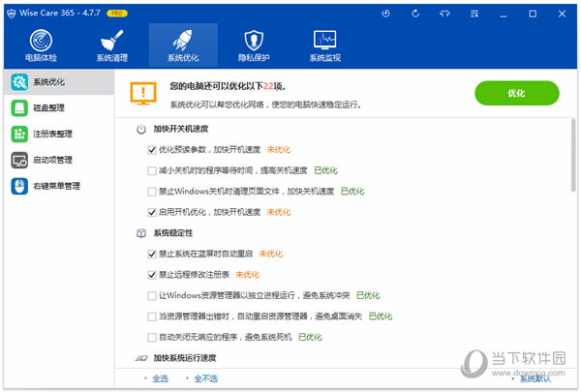This screenshot has width=581, height=392.
Task: Switch to 系统优化 rocket tab
Action: [183, 45]
